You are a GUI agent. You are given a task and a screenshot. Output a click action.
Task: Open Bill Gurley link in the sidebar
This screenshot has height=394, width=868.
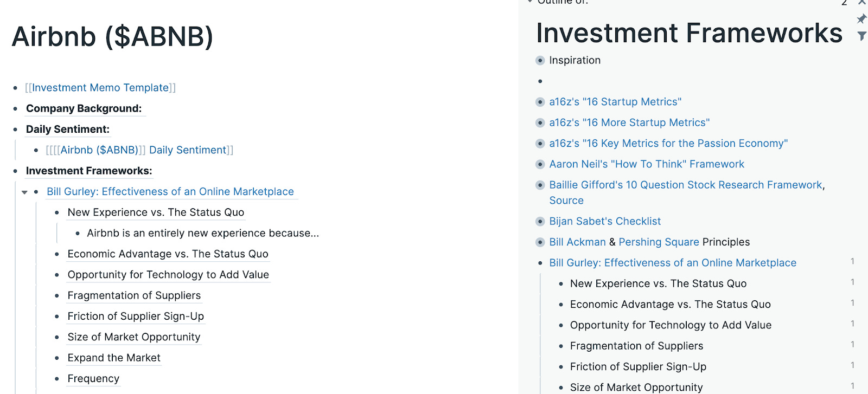pyautogui.click(x=673, y=263)
